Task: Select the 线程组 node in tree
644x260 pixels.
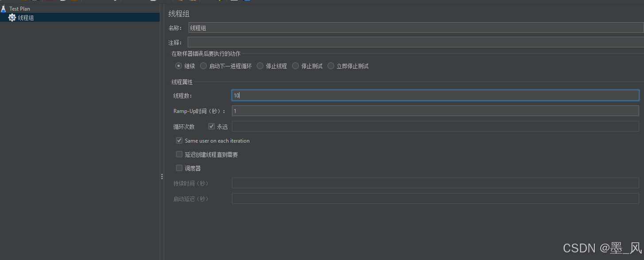Action: tap(26, 18)
